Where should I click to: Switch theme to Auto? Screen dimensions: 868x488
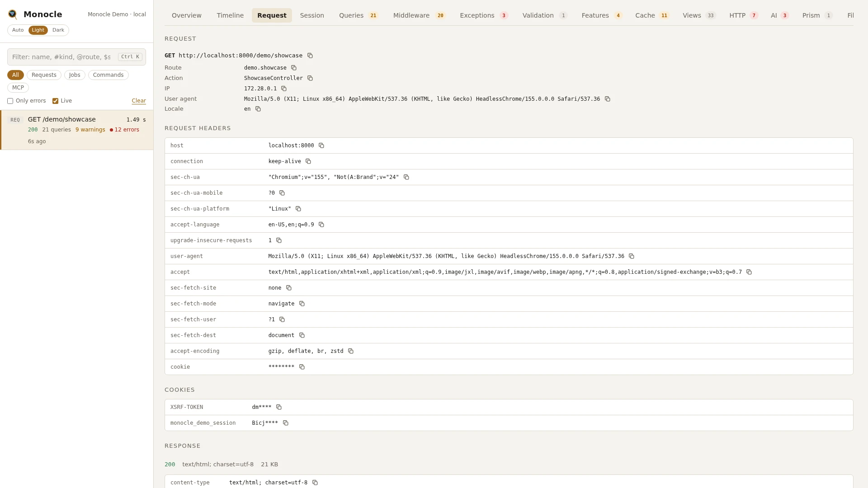tap(18, 30)
